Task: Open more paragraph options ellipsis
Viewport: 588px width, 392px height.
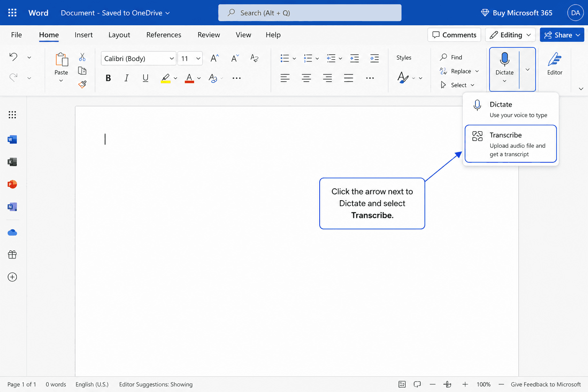Action: point(370,78)
